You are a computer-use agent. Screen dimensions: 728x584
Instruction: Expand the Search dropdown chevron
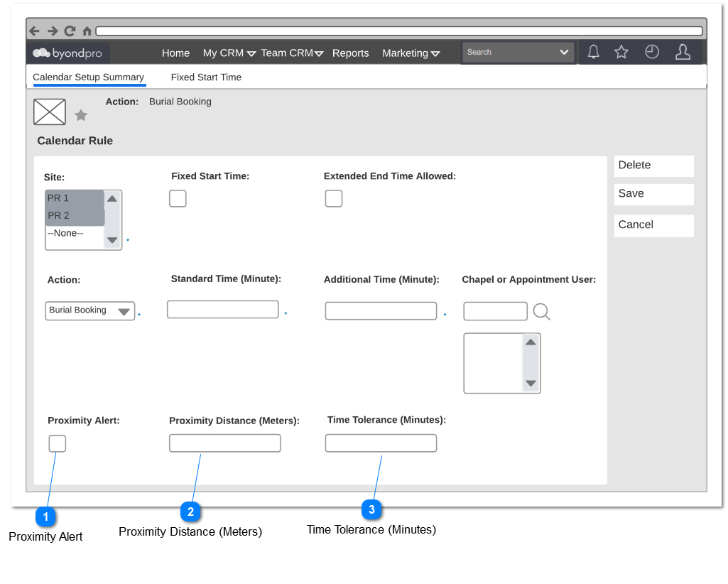pyautogui.click(x=564, y=52)
